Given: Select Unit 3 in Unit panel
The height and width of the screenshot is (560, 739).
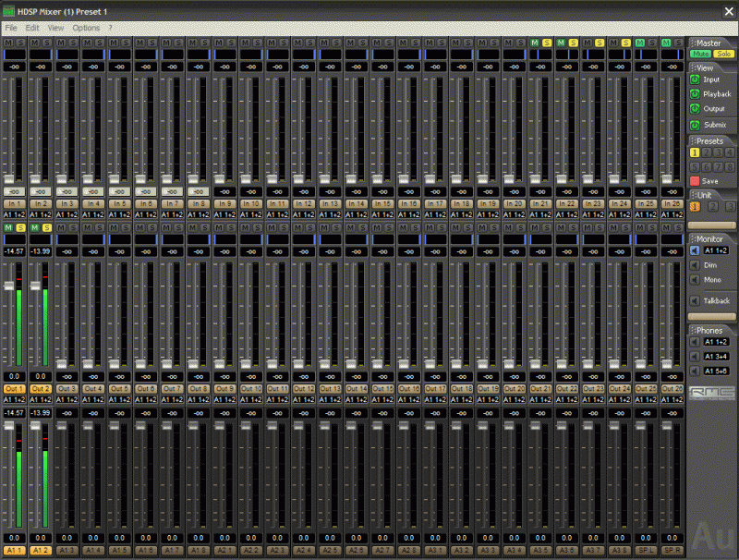Looking at the screenshot, I should click(x=730, y=206).
